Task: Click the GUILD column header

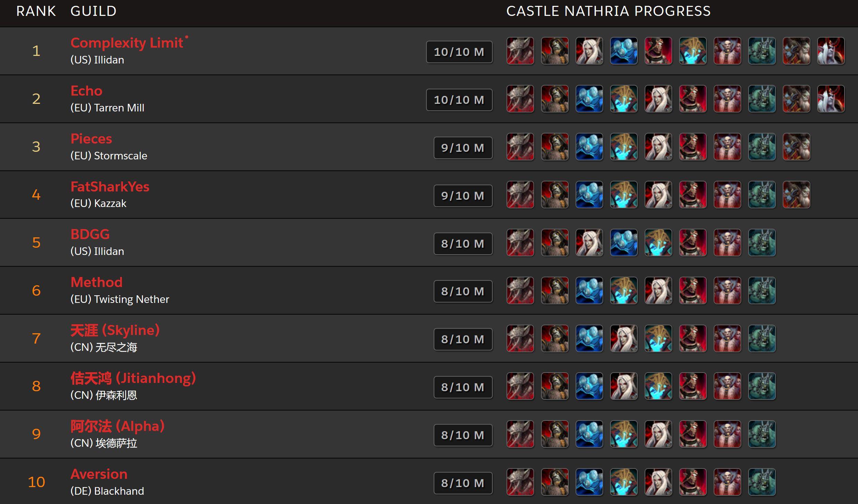Action: [x=93, y=11]
